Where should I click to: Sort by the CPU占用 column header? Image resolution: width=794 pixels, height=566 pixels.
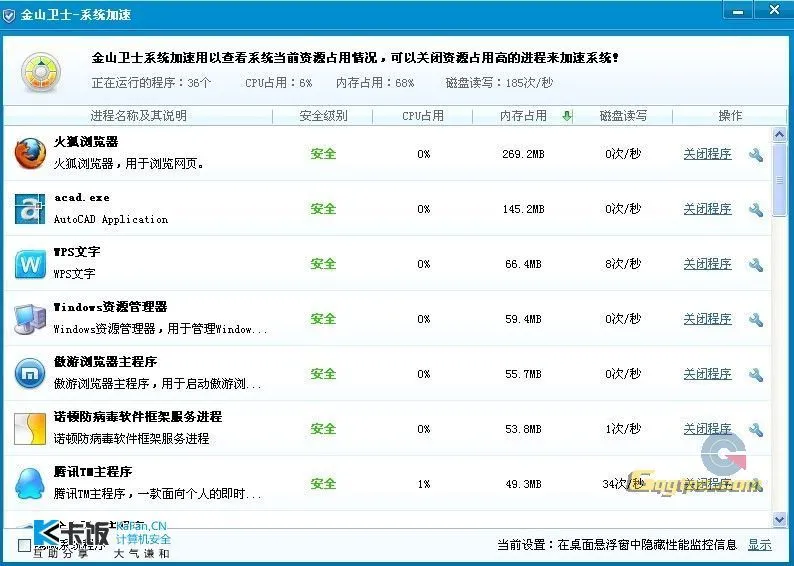423,116
